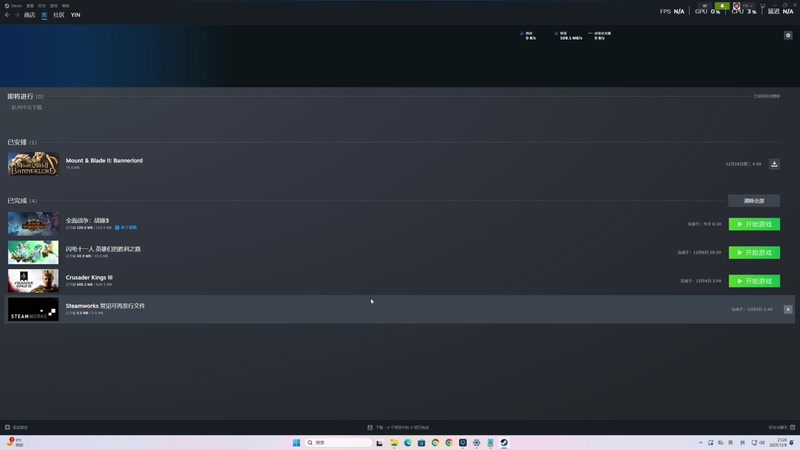
Task: Go forward with the right arrow
Action: click(17, 15)
